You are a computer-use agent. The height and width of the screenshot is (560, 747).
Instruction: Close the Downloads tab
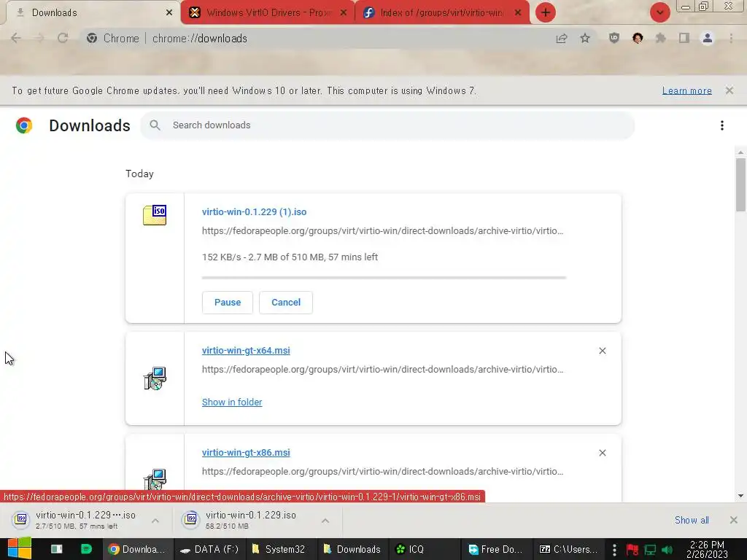click(169, 13)
